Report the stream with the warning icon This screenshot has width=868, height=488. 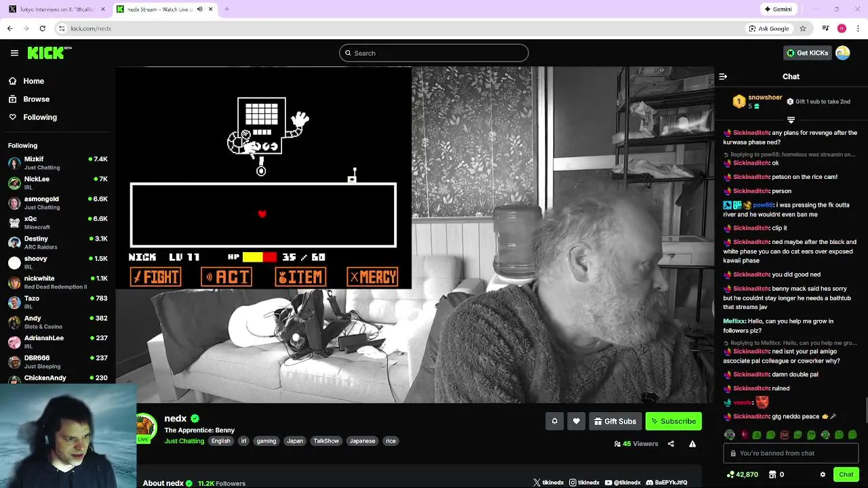coord(692,444)
